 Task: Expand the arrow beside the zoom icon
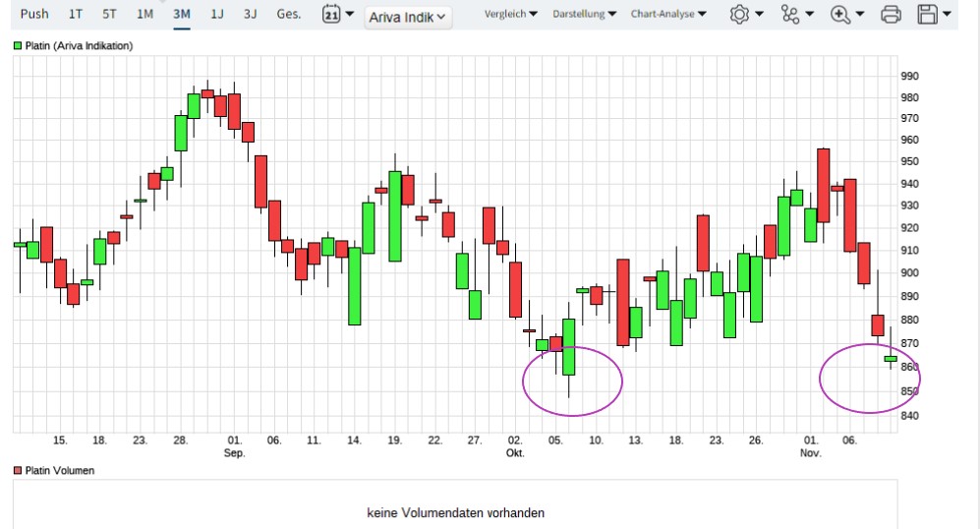pyautogui.click(x=860, y=14)
